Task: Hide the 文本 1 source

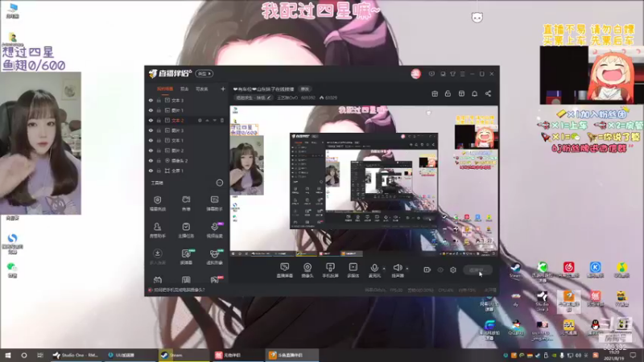Action: click(x=151, y=141)
